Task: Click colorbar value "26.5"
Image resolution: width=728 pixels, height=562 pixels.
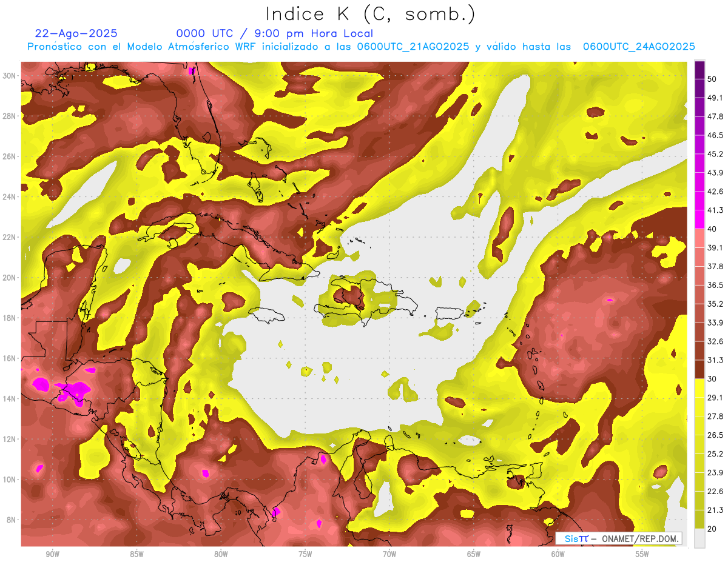Action: click(x=715, y=435)
